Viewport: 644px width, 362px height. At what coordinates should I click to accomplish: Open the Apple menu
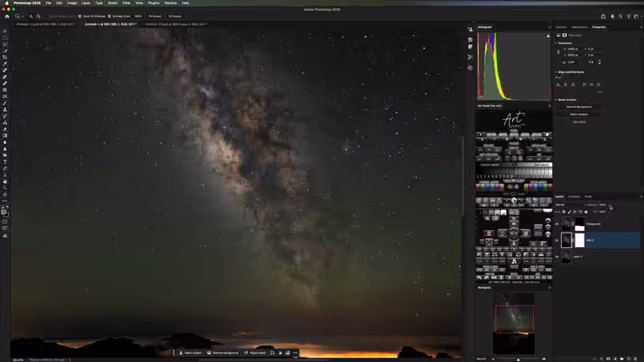pyautogui.click(x=6, y=3)
